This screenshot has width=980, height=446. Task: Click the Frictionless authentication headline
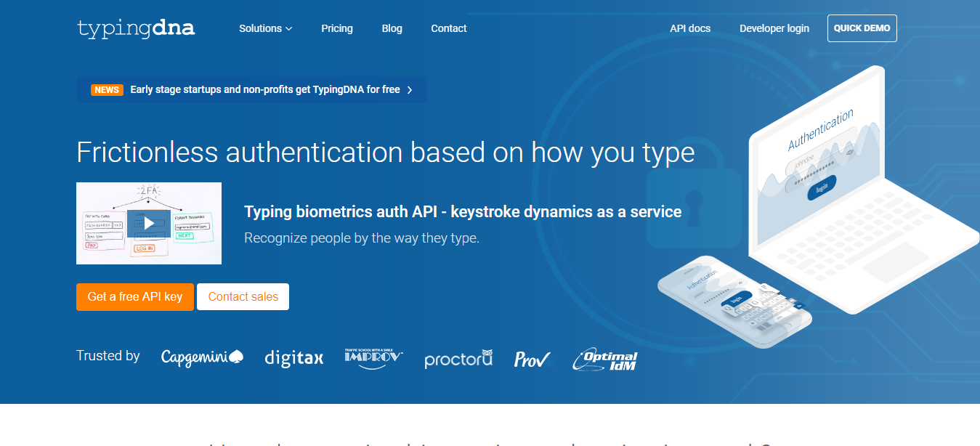click(x=386, y=153)
